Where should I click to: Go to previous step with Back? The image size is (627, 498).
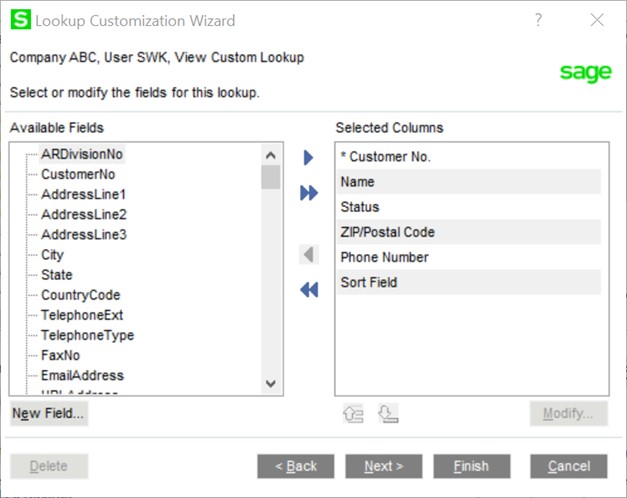(296, 466)
